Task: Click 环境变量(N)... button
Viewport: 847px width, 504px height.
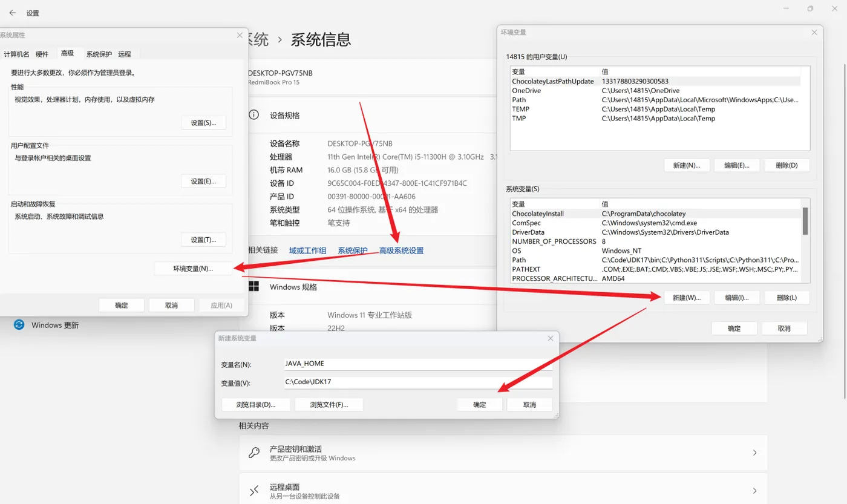Action: point(194,269)
